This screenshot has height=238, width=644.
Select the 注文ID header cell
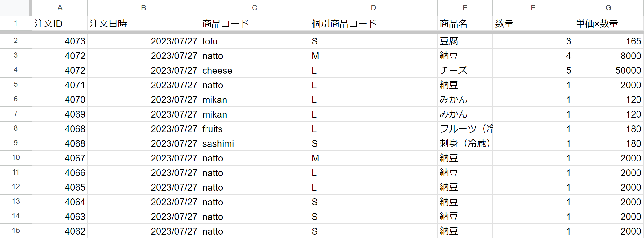point(60,24)
